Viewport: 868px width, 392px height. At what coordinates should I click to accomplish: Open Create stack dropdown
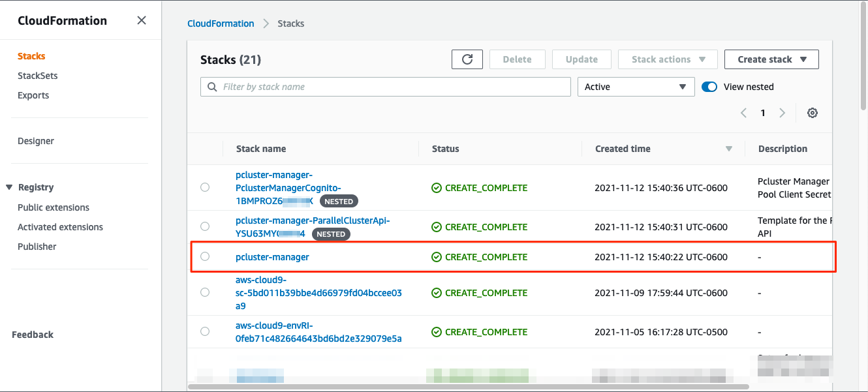pyautogui.click(x=771, y=59)
